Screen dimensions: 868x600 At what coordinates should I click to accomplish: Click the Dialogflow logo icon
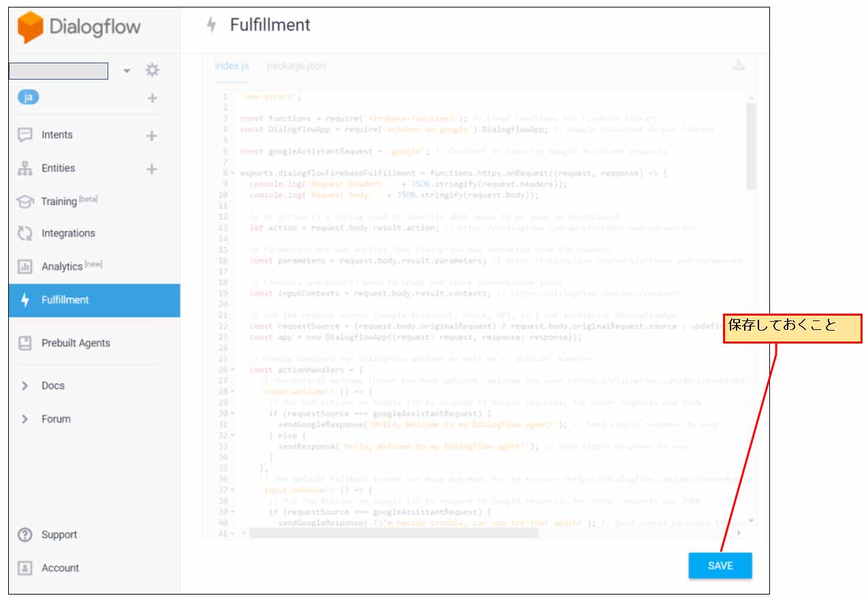30,27
